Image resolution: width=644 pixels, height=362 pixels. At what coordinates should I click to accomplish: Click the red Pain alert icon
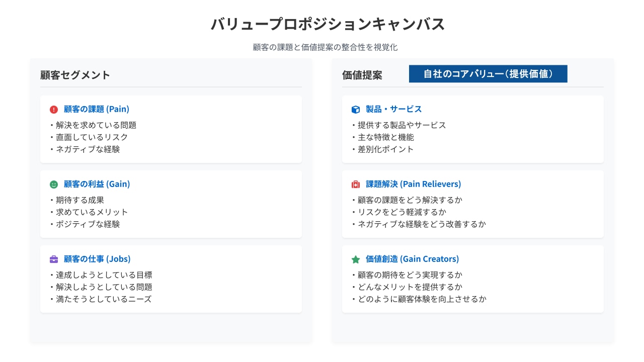click(54, 109)
